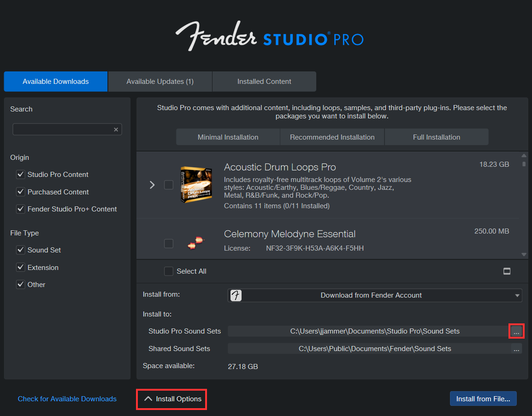The height and width of the screenshot is (416, 532).
Task: Switch to Available Downloads tab
Action: tap(56, 82)
